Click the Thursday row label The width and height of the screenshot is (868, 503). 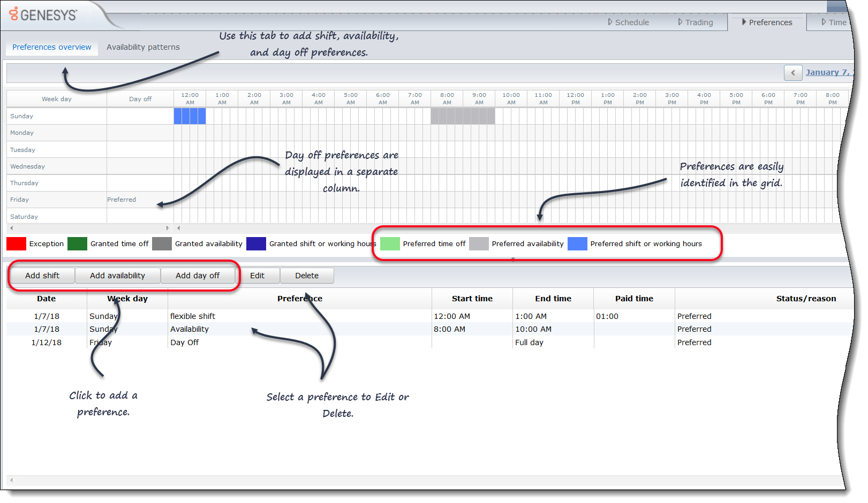click(24, 183)
